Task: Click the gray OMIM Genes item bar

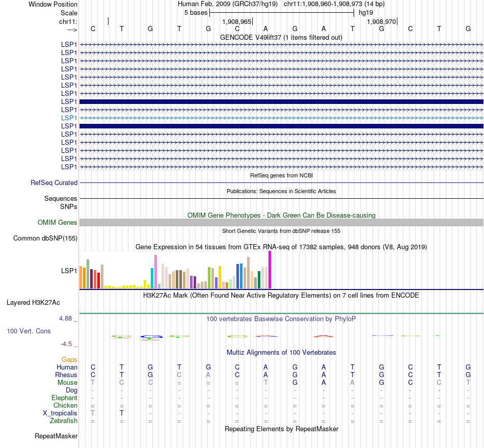Action: pos(281,222)
